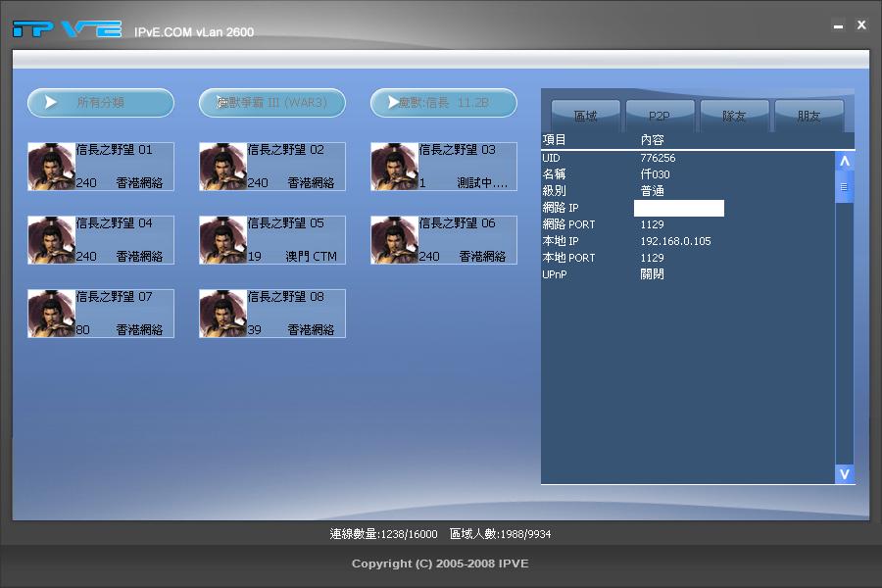Switch to the 朋友 tab
This screenshot has width=882, height=588.
(x=808, y=116)
